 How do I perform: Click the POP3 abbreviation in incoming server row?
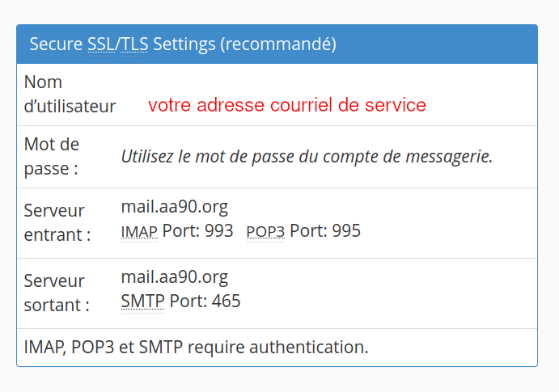(265, 232)
